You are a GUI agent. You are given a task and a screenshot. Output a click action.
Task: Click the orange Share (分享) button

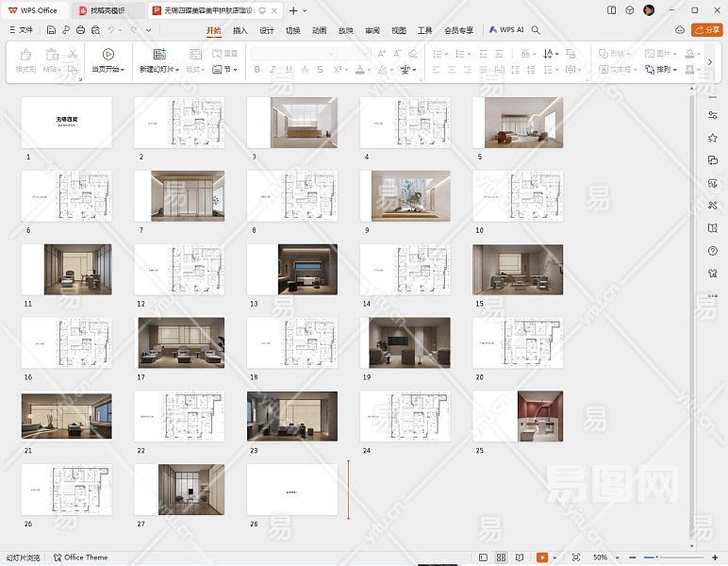(706, 30)
